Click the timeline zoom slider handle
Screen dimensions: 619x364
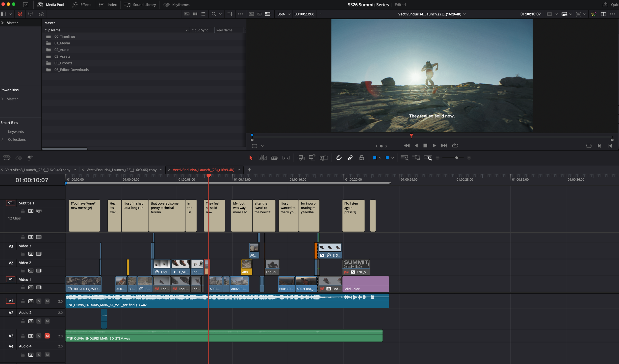pos(456,158)
